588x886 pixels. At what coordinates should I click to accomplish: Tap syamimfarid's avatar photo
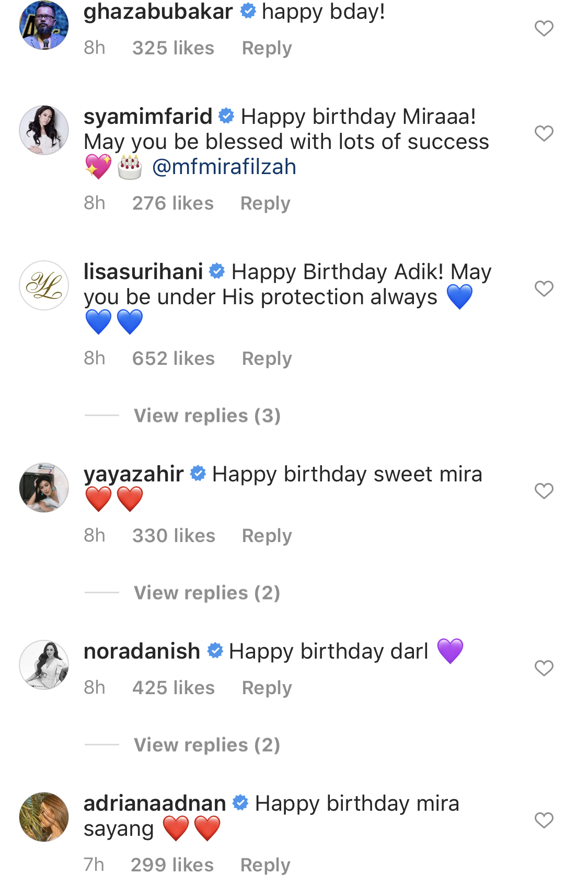[44, 130]
